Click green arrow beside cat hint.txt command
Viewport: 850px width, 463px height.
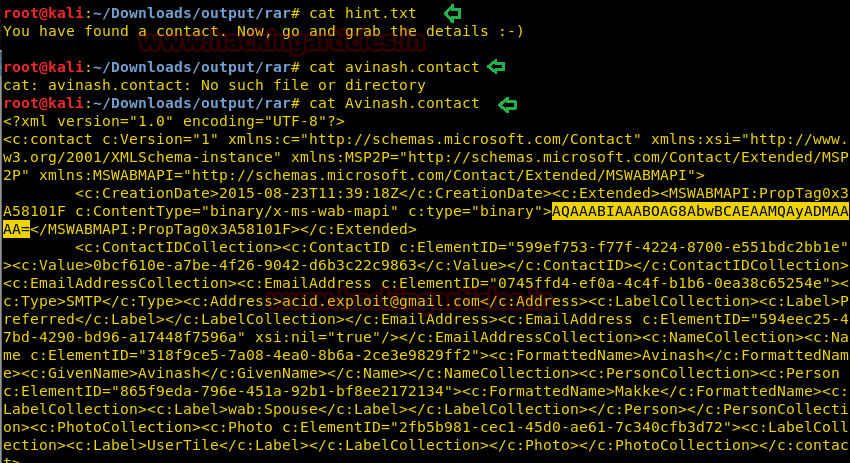453,13
